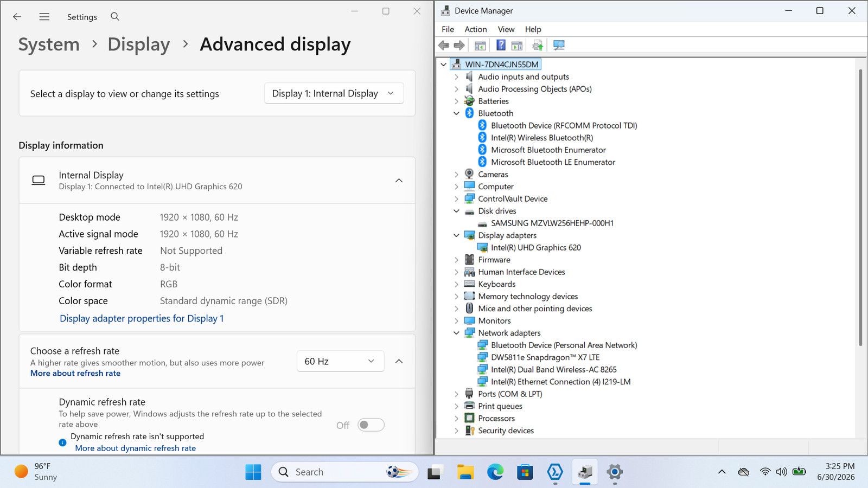Click the cloud sync tray icon
Viewport: 868px width, 488px height.
(744, 472)
